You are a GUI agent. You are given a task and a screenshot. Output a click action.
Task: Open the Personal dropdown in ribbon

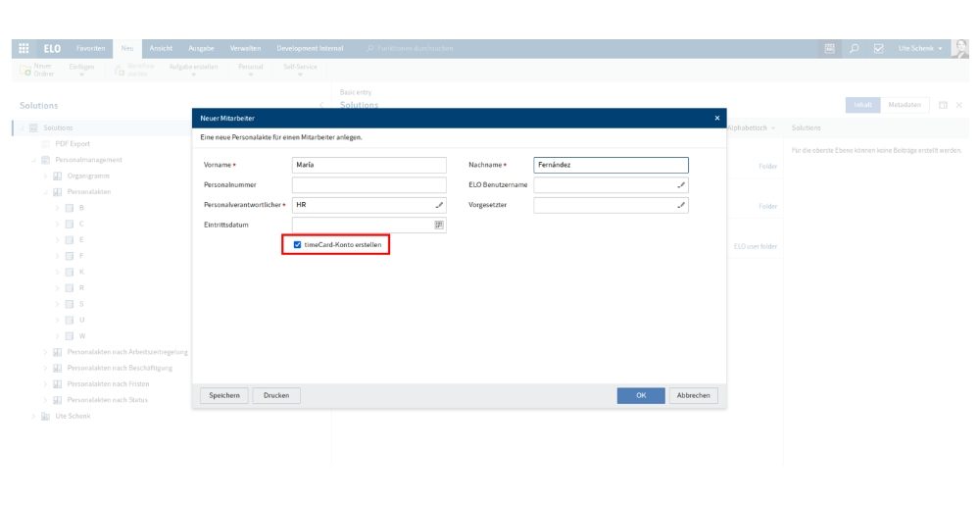pos(251,70)
